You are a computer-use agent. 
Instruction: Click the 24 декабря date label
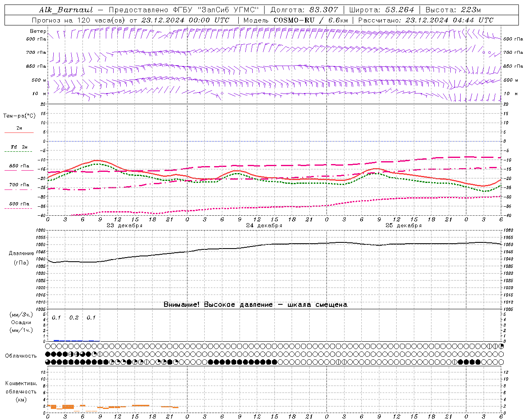[264, 226]
